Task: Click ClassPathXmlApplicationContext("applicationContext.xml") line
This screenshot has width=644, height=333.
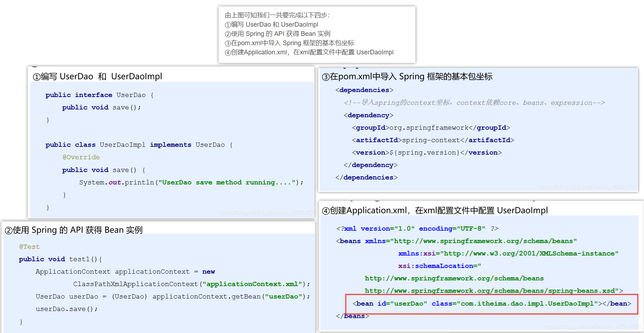Action: 192,284
